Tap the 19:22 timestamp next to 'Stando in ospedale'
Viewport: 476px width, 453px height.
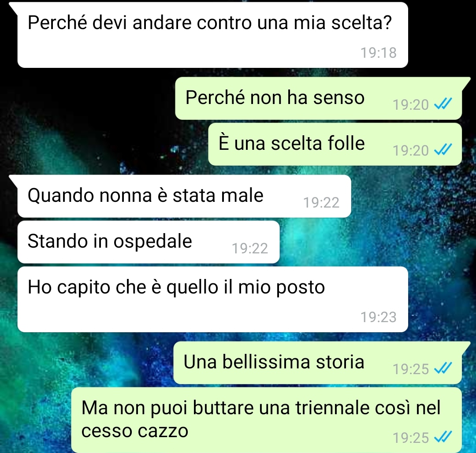[x=250, y=249]
